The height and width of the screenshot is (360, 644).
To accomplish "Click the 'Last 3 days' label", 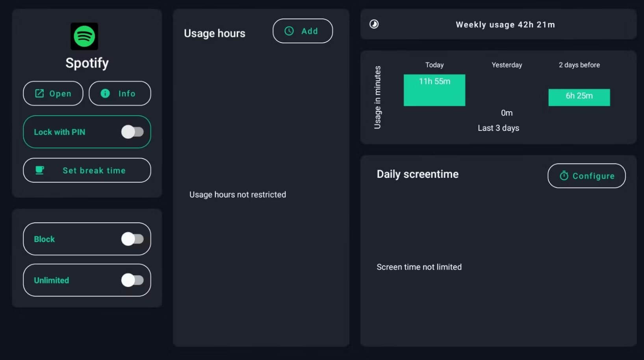I will pos(498,128).
